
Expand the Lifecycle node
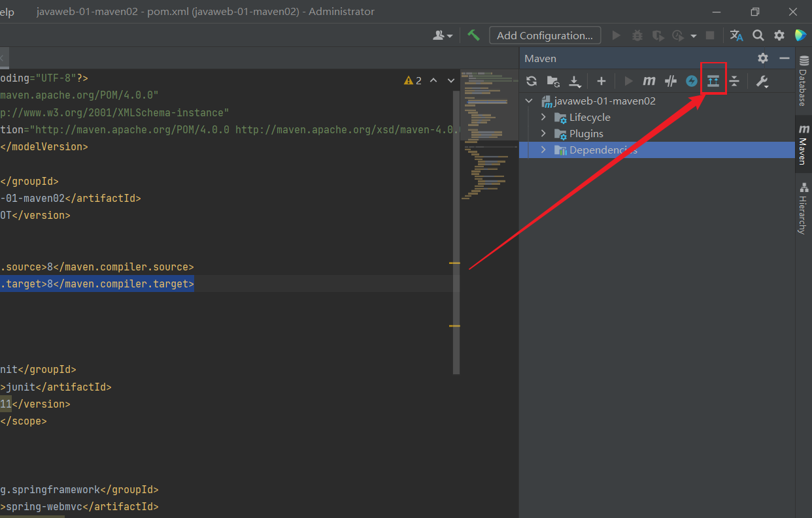tap(543, 118)
